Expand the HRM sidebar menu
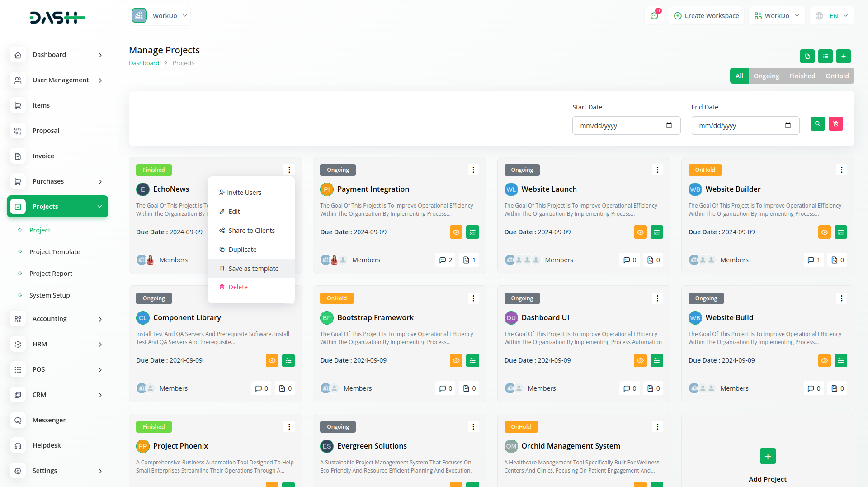Screen dimensions: 868x487 click(57, 344)
